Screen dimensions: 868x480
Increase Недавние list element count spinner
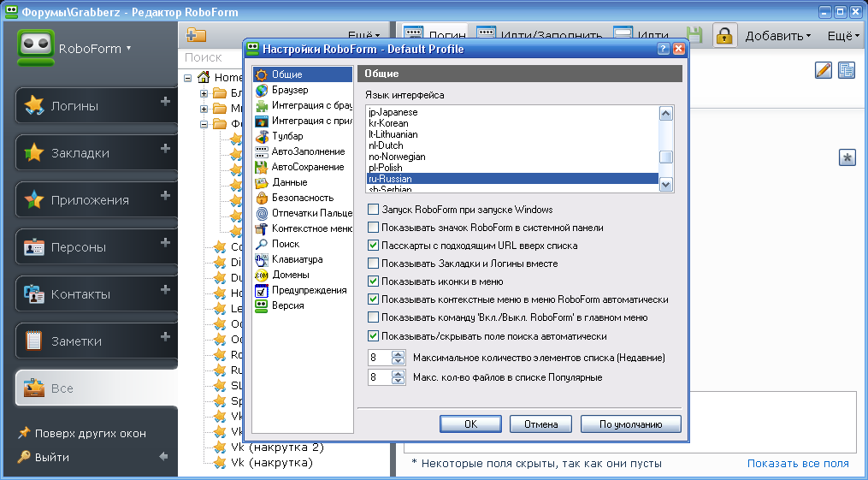tap(398, 354)
